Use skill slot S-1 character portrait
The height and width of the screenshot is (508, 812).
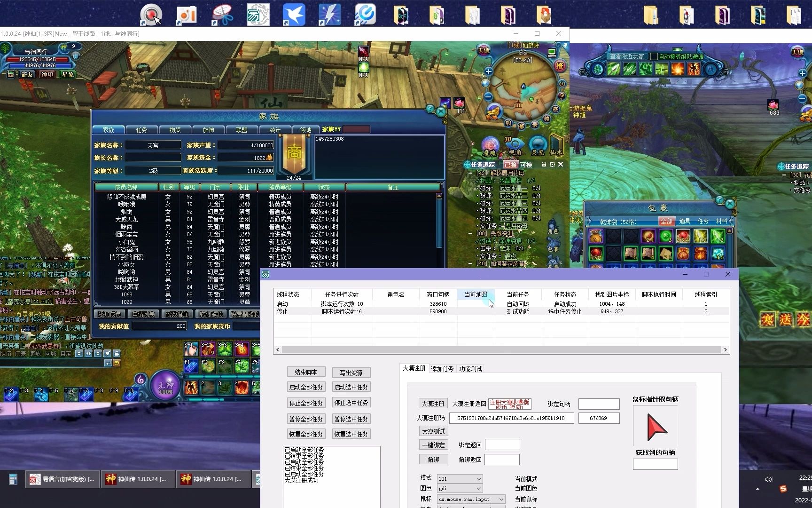tap(191, 349)
